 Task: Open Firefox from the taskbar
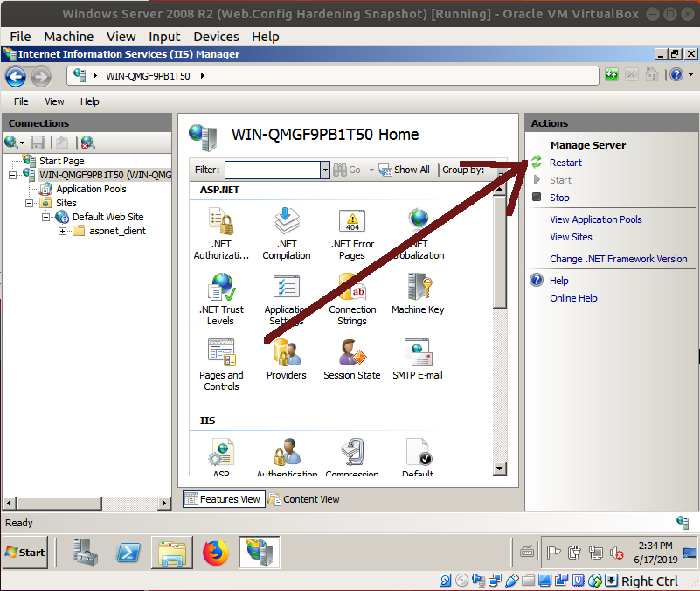point(216,553)
